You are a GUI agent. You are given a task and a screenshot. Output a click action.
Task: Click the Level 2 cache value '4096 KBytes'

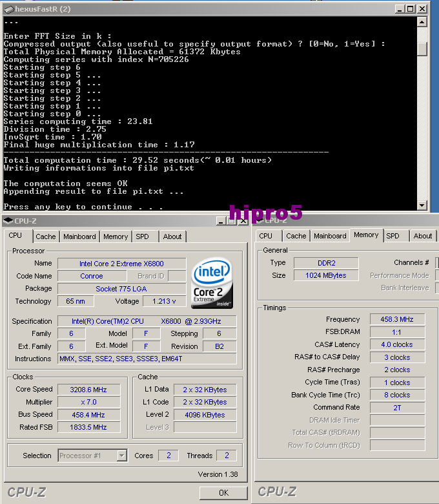[x=205, y=415]
